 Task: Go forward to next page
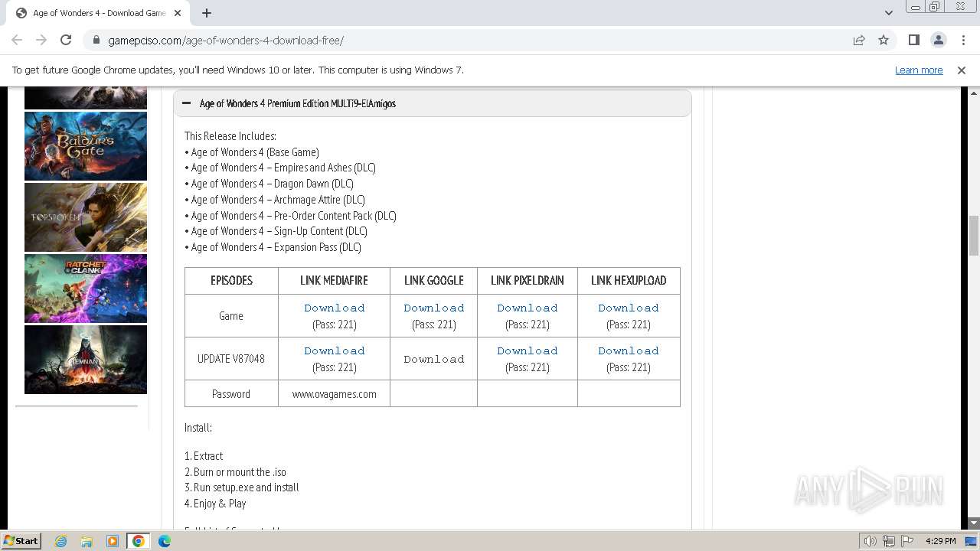41,40
